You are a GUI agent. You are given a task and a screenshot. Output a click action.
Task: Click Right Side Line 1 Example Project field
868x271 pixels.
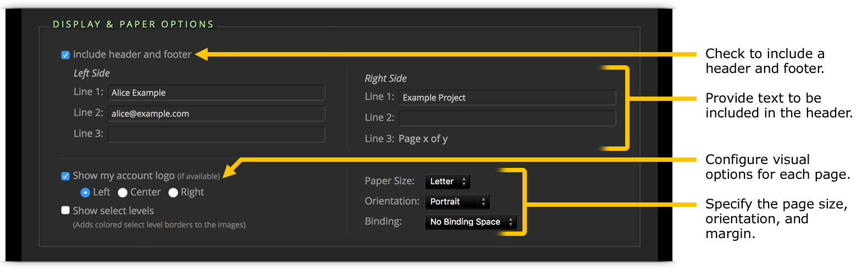(x=508, y=98)
